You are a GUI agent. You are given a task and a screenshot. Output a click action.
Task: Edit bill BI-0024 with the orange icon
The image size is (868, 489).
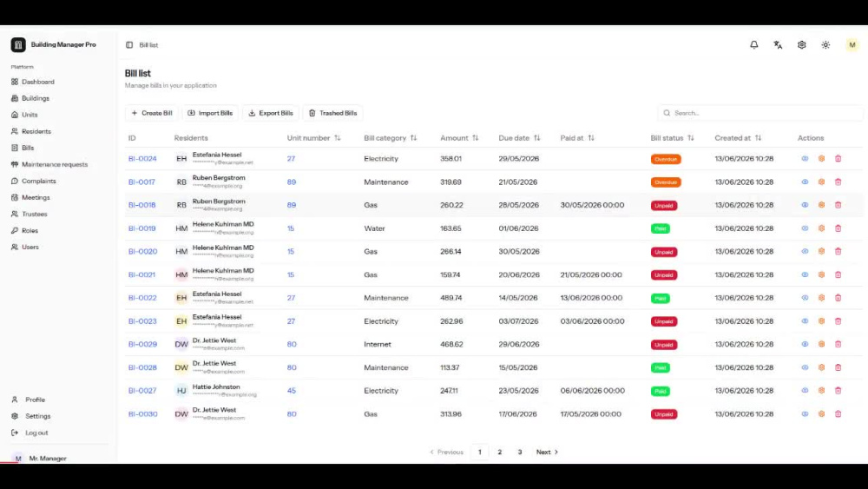pyautogui.click(x=821, y=158)
